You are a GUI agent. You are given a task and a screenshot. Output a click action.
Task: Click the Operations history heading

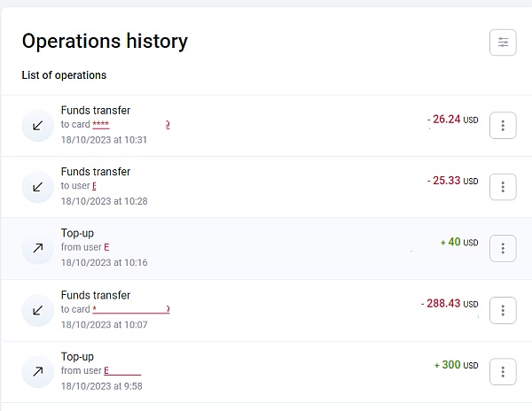105,42
